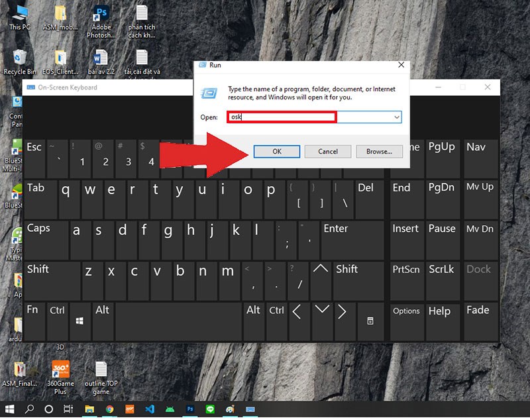The width and height of the screenshot is (530, 420).
Task: Click OK in the Run dialog
Action: (276, 152)
